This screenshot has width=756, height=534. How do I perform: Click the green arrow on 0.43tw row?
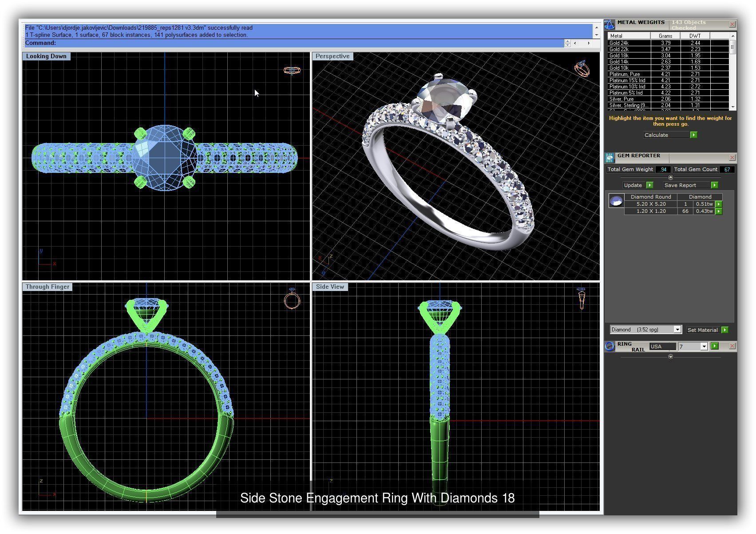[x=719, y=211]
